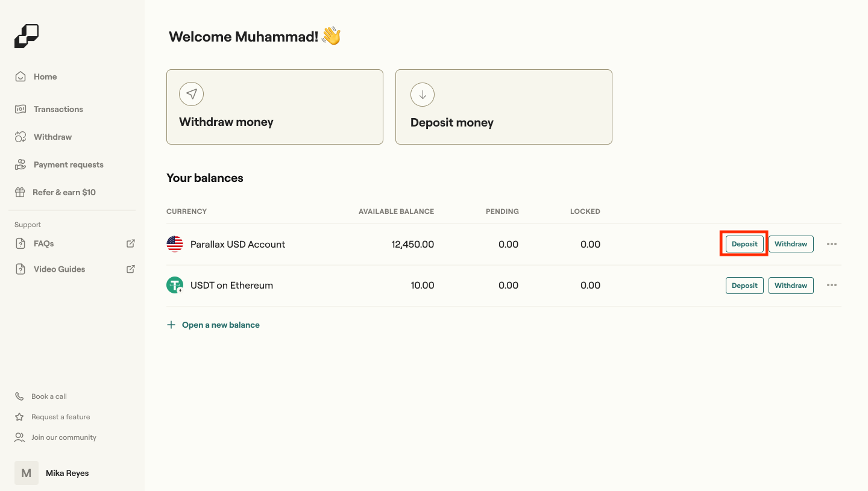
Task: Select Video Guides under Support
Action: (58, 269)
